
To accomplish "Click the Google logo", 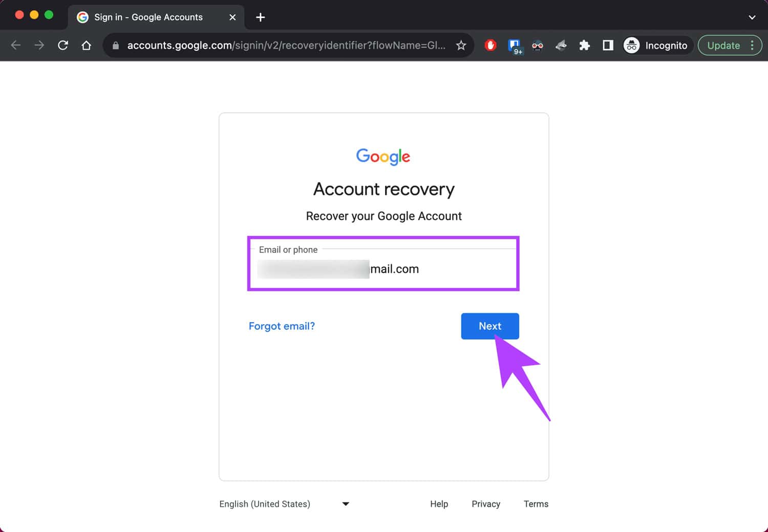I will click(x=383, y=157).
